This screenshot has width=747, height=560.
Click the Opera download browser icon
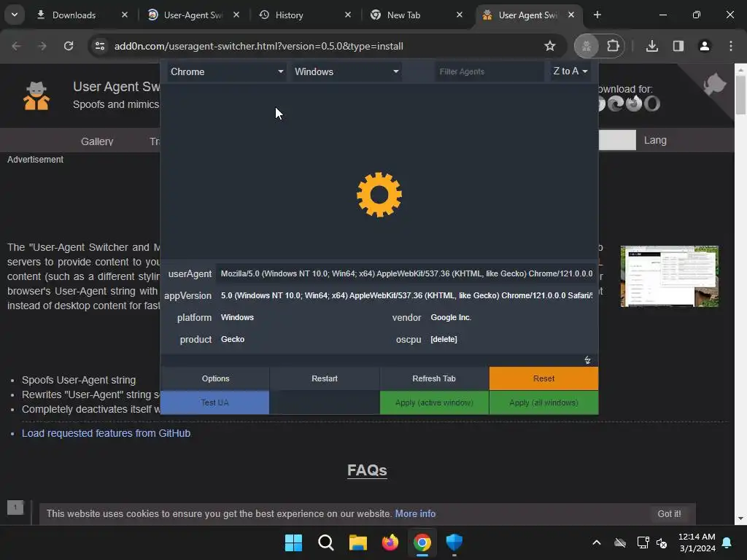click(x=652, y=104)
